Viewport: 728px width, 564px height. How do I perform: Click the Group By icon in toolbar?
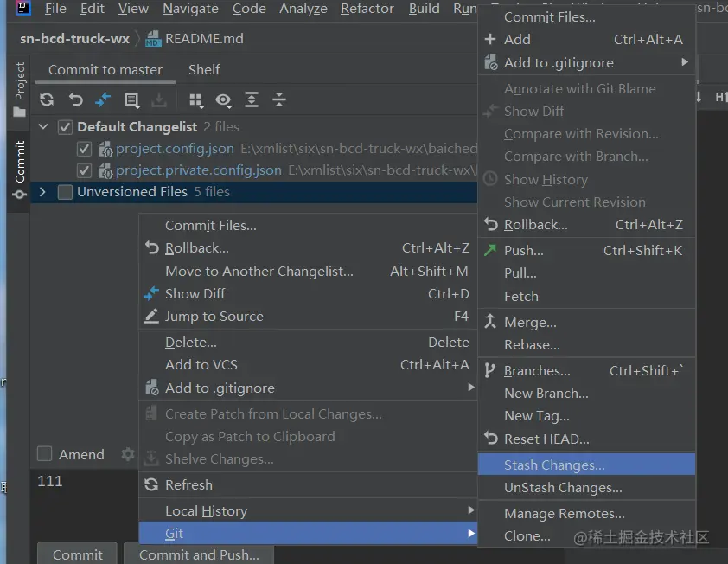click(196, 99)
